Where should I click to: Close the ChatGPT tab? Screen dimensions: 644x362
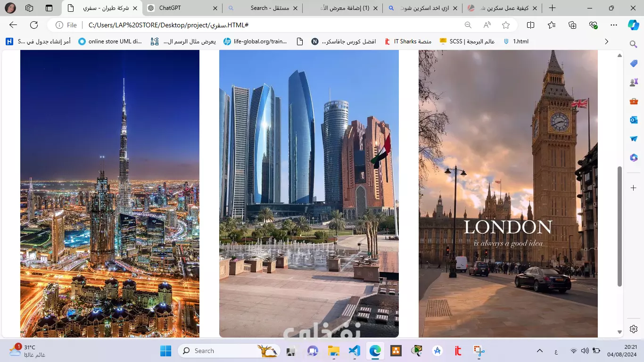[x=215, y=8]
